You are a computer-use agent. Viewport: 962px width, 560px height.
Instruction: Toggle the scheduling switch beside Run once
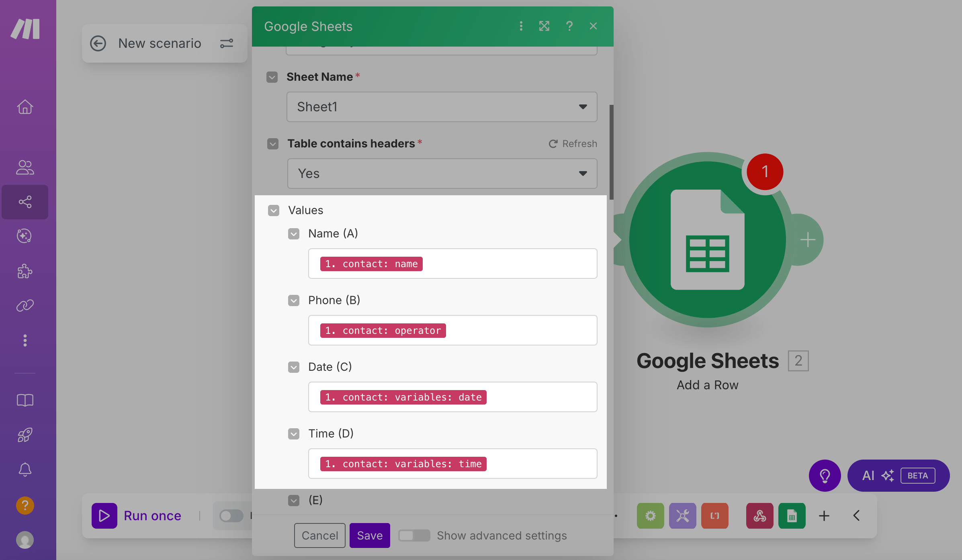(231, 516)
